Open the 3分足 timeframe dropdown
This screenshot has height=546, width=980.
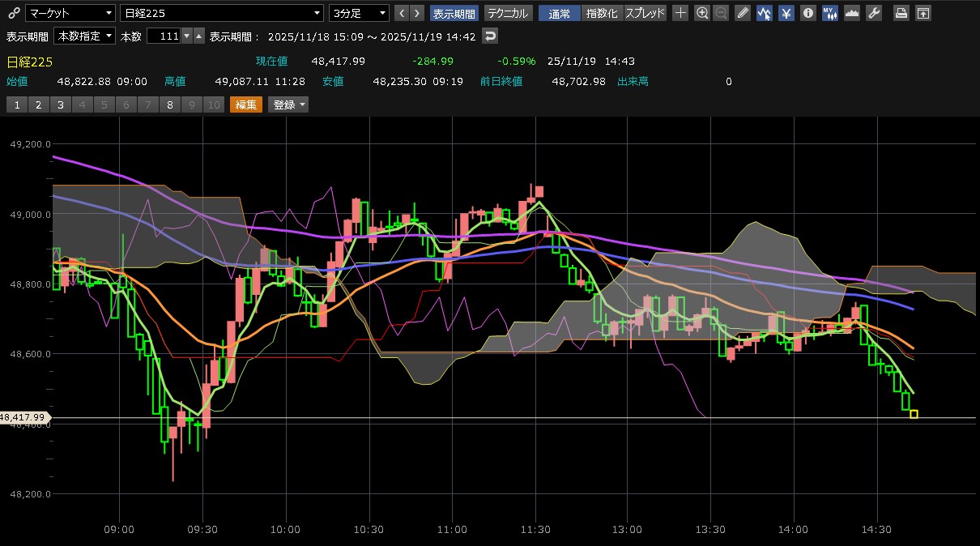click(x=359, y=13)
